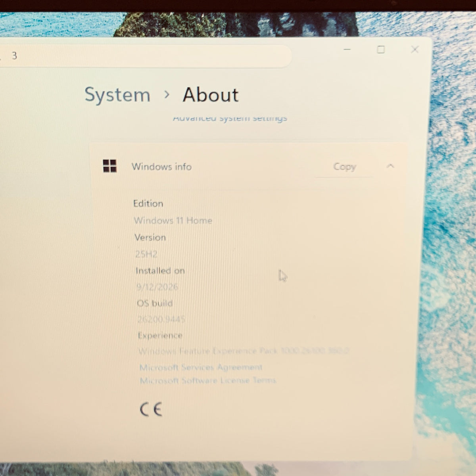476x476 pixels.
Task: Click the CE certification mark
Action: tap(151, 409)
